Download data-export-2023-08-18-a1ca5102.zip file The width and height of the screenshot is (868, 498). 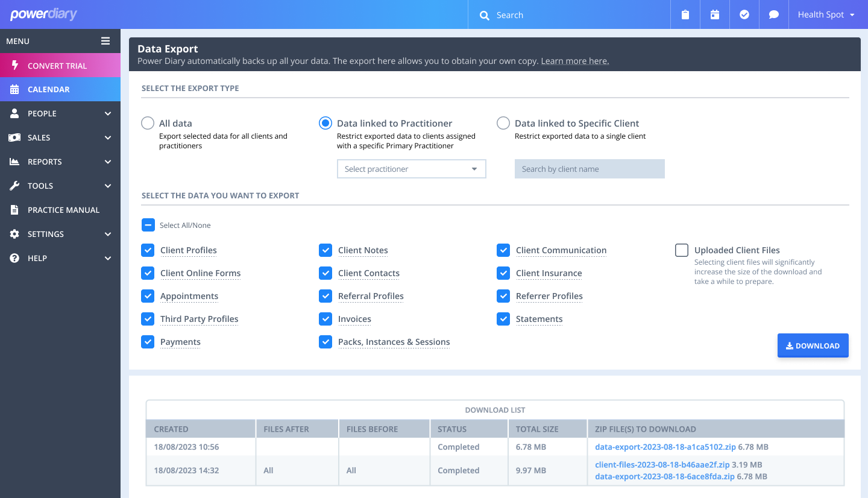(665, 447)
